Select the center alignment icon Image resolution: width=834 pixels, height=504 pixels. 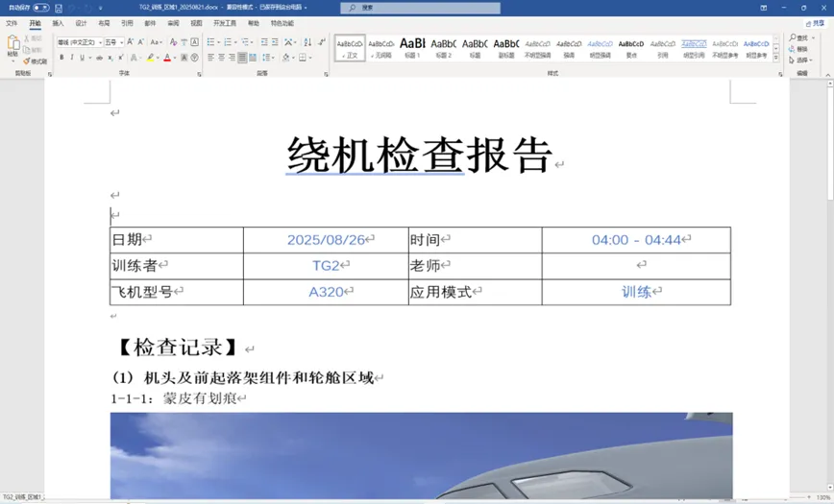click(221, 58)
